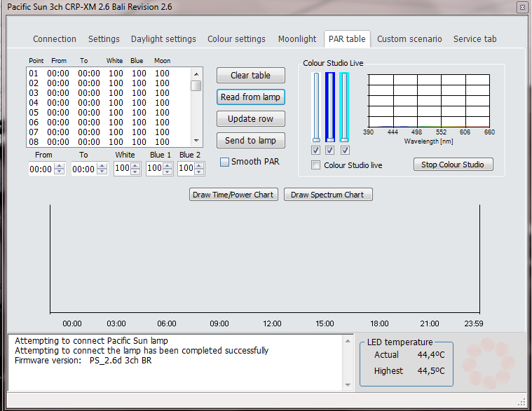Open the Moonlight tab
This screenshot has width=532, height=411.
(297, 39)
